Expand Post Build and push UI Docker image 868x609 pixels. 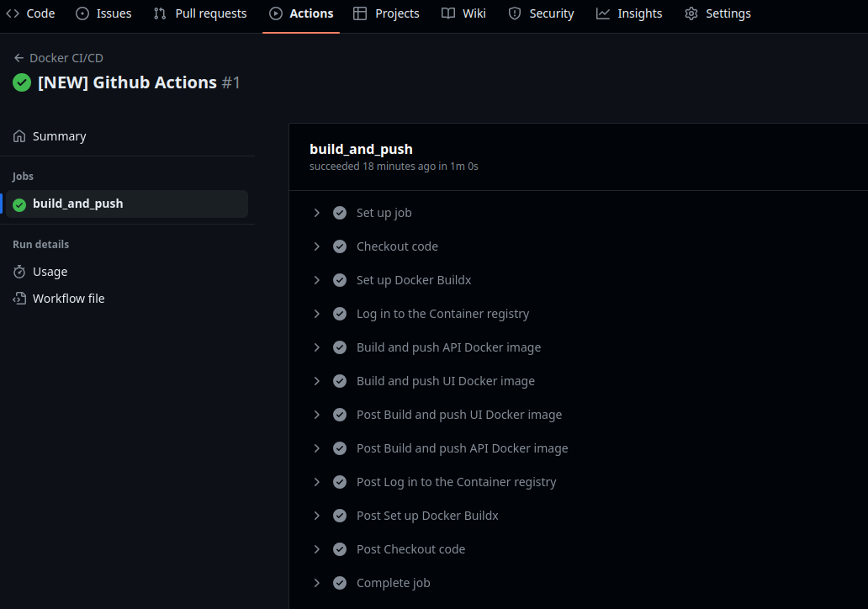point(316,415)
